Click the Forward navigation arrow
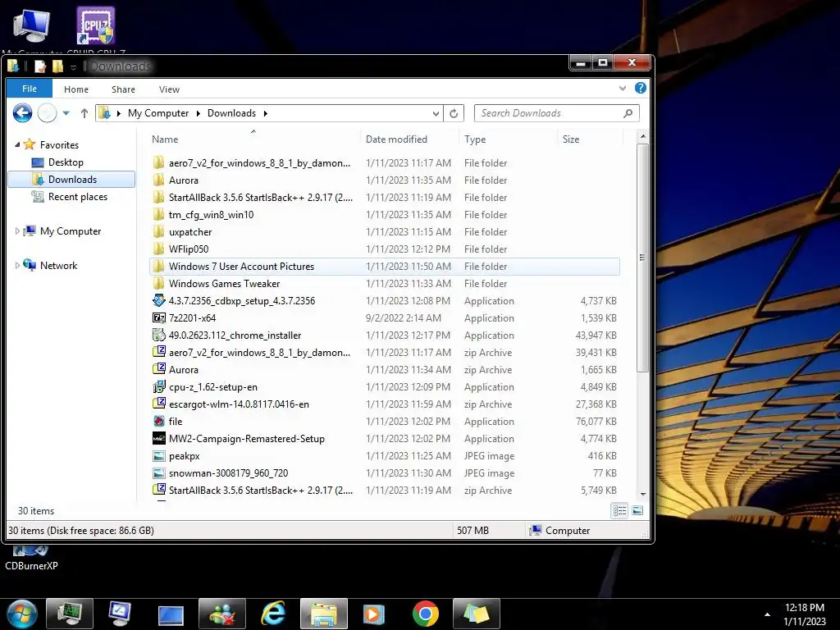Viewport: 840px width, 630px height. [47, 113]
